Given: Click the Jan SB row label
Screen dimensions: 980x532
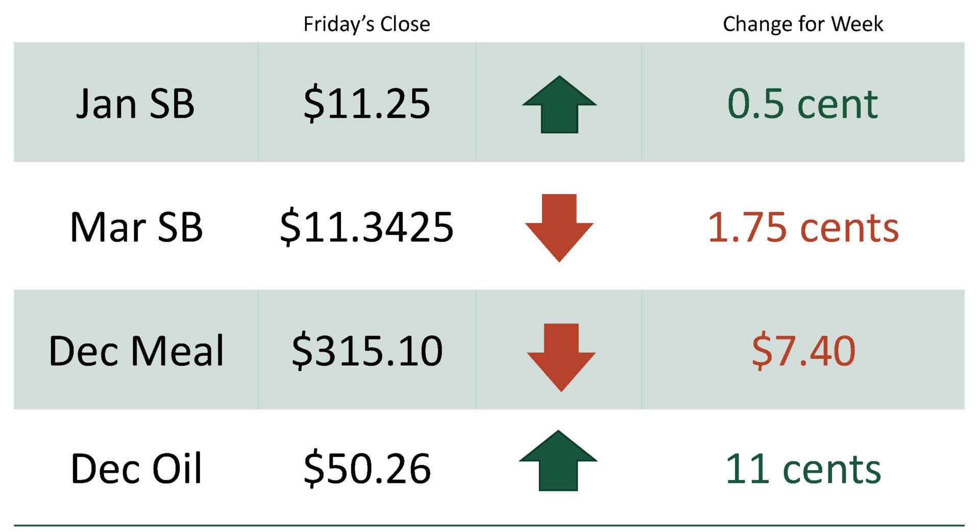Looking at the screenshot, I should (135, 104).
